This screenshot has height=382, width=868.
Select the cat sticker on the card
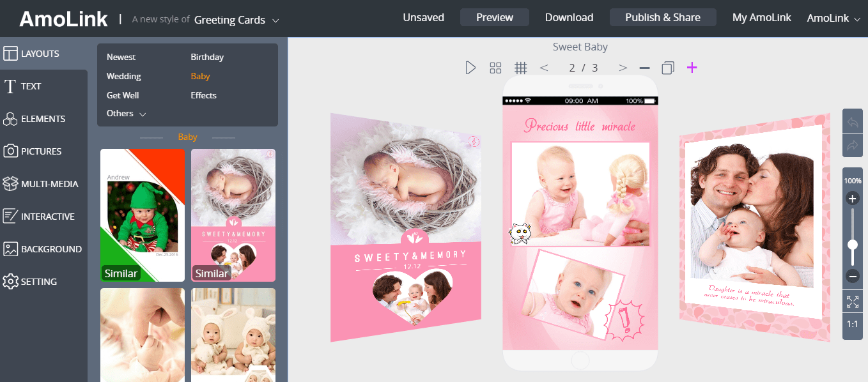pyautogui.click(x=520, y=233)
